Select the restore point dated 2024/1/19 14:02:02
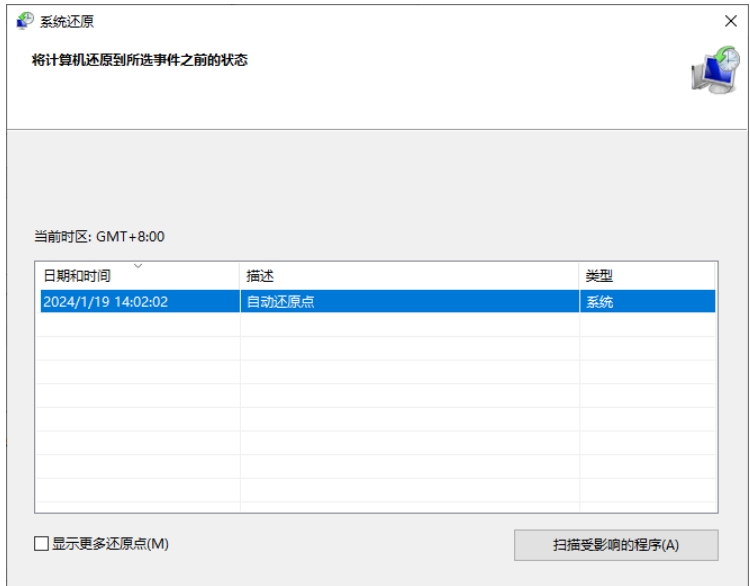 coord(378,302)
